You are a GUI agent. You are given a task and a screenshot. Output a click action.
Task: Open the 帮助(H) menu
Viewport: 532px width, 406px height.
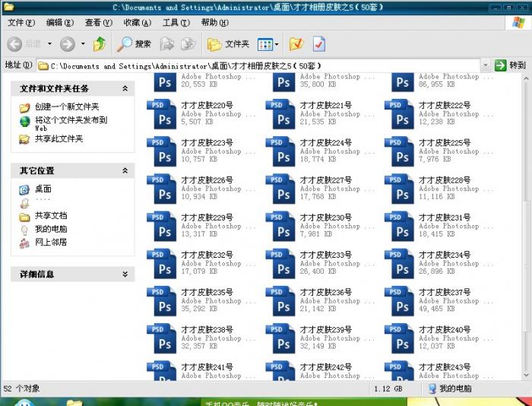(215, 23)
